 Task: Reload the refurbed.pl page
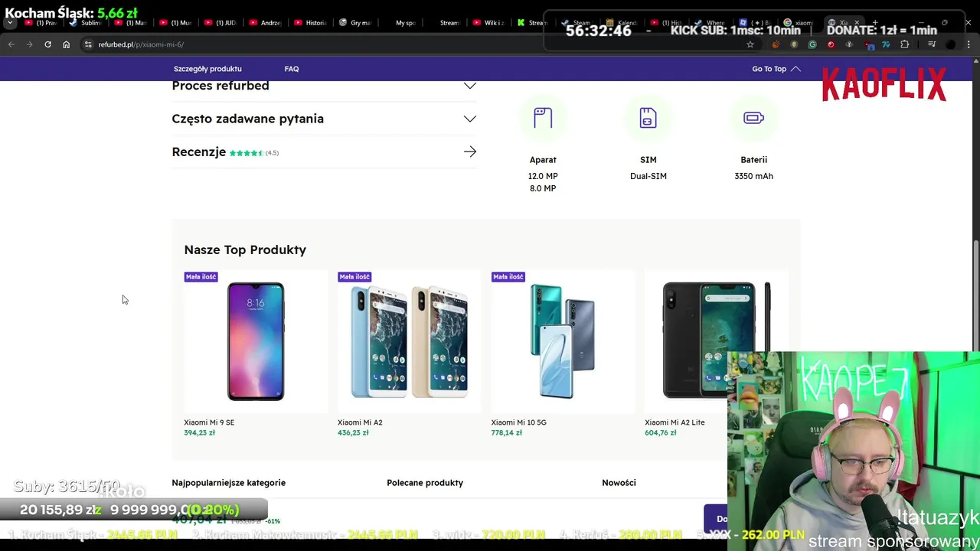click(47, 44)
